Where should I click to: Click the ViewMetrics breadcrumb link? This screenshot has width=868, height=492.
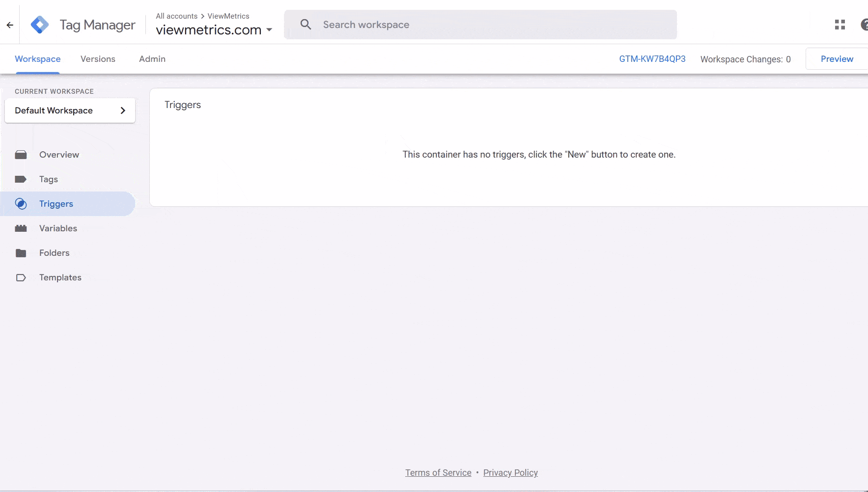(228, 16)
